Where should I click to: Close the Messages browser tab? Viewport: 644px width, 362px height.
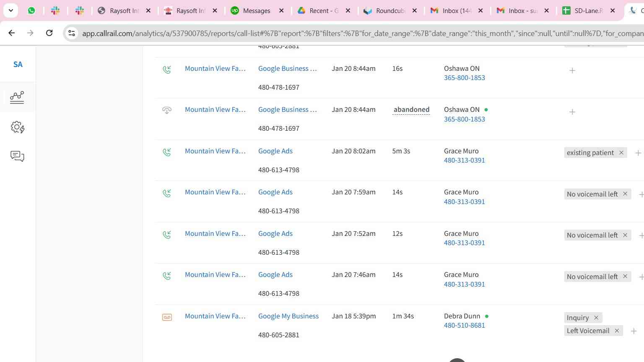click(x=281, y=10)
